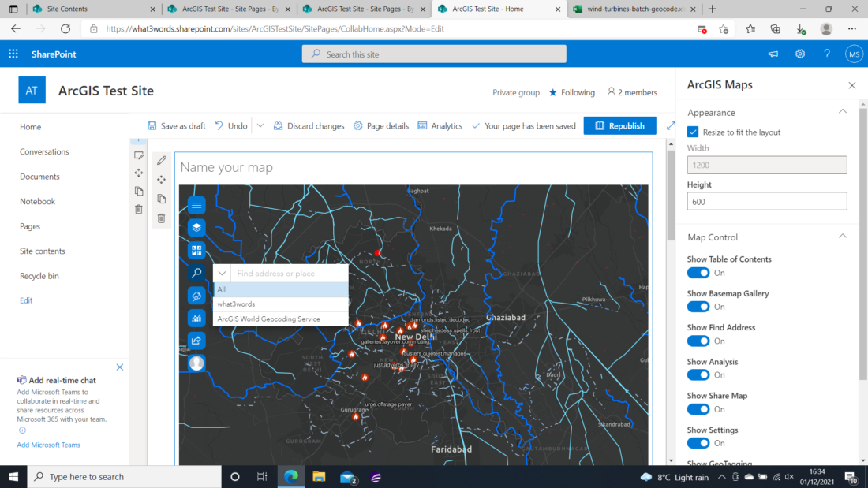
Task: Open Conversations in site navigation
Action: (x=44, y=151)
